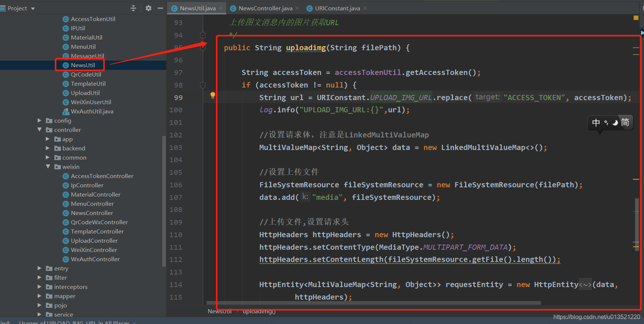Click the yellow inspection status indicator
644x324 pixels.
636,18
